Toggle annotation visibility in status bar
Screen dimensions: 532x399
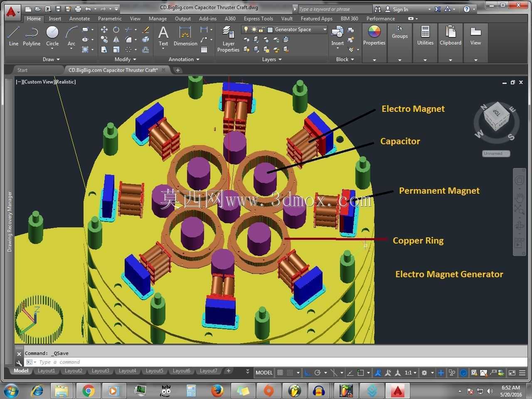click(x=378, y=372)
